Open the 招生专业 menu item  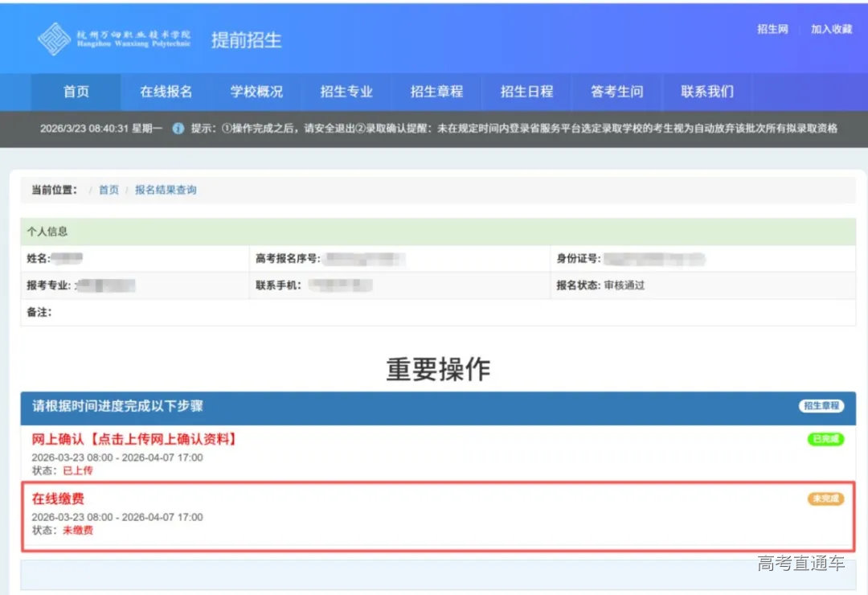(x=346, y=92)
